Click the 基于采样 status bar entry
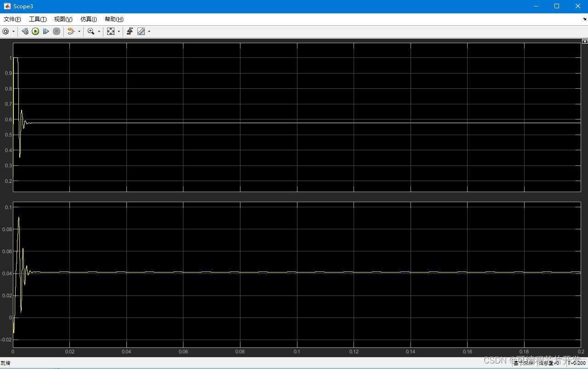The height and width of the screenshot is (369, 588). point(524,363)
